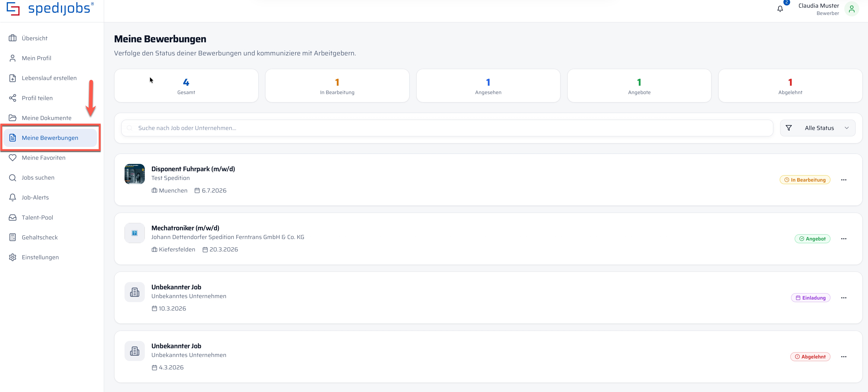Click Johann Dettendorfer Spedition company name
Image resolution: width=868 pixels, height=392 pixels.
(228, 237)
